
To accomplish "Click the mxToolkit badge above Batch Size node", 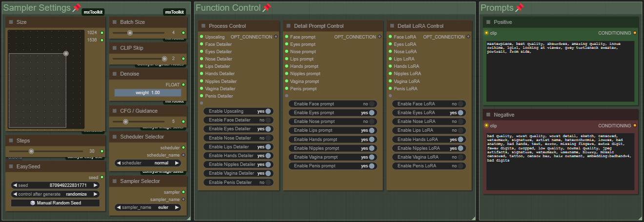I will click(174, 12).
